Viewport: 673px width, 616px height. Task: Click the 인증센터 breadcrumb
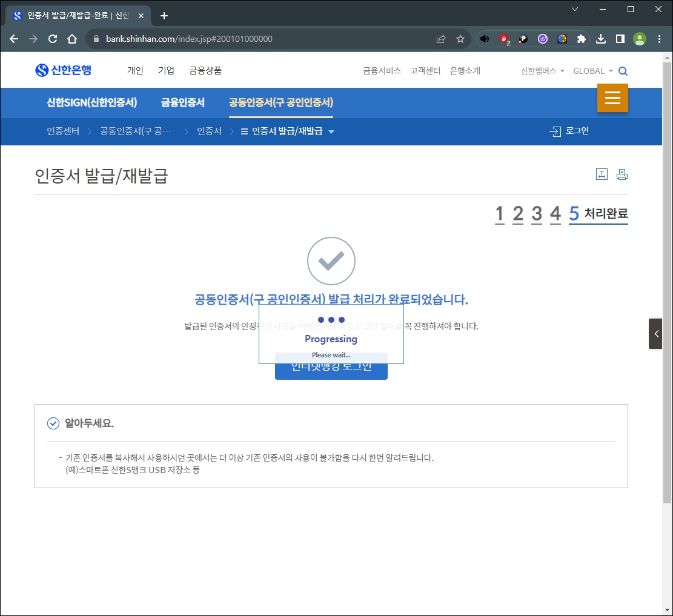[63, 131]
